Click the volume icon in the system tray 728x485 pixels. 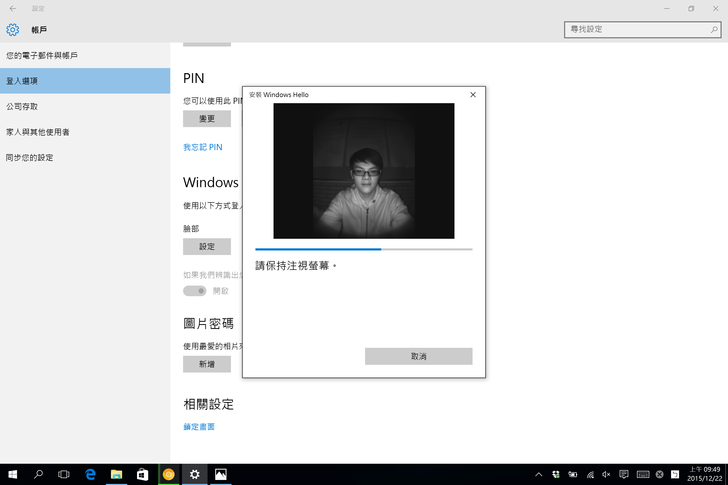607,474
